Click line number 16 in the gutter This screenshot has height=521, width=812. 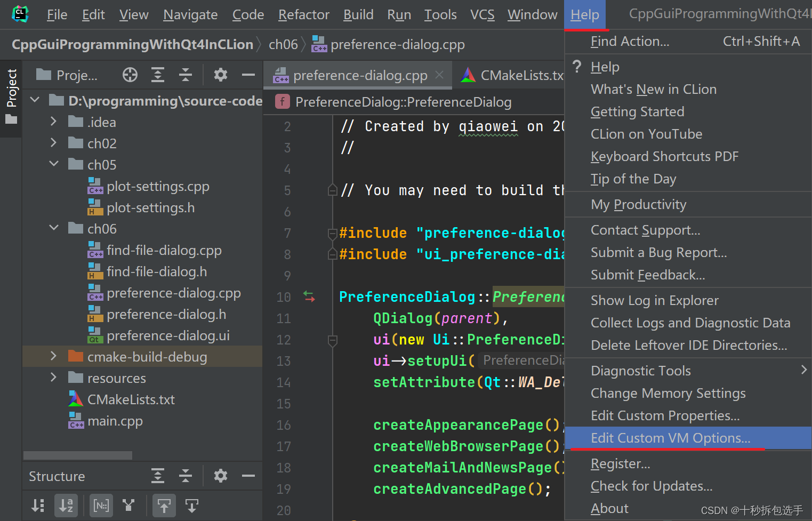point(284,425)
